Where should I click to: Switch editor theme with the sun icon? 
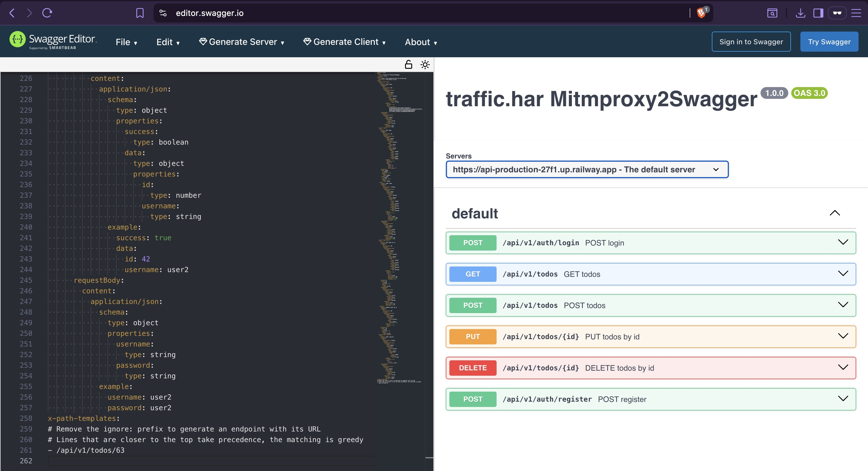tap(425, 64)
